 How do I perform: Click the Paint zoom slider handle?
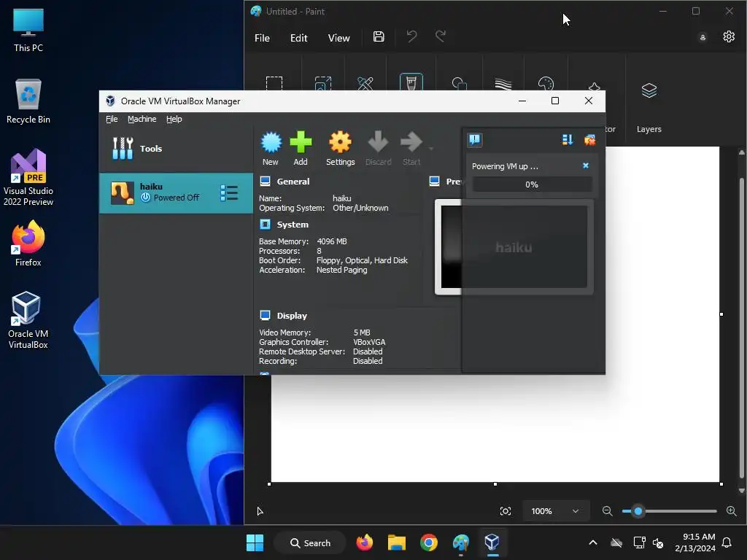coord(638,511)
